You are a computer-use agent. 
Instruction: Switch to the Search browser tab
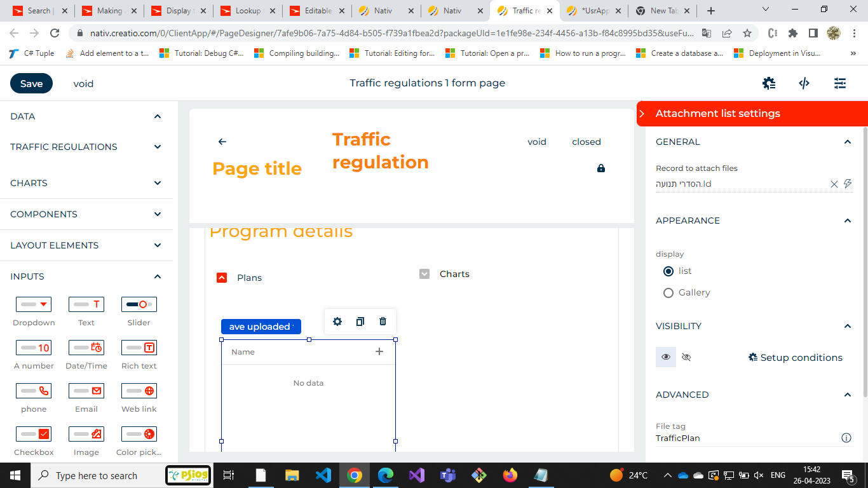(x=39, y=11)
